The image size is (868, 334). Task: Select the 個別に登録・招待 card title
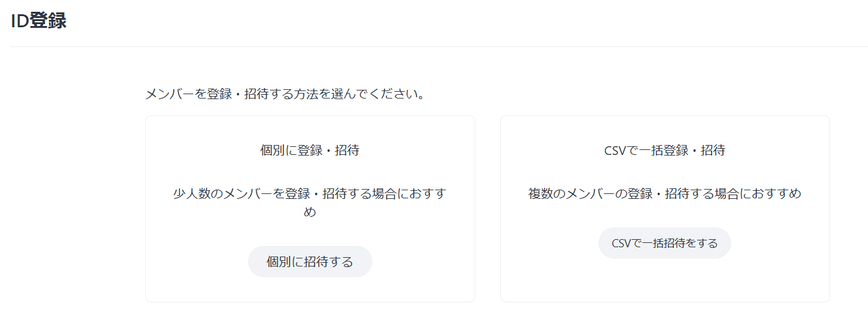click(x=310, y=151)
